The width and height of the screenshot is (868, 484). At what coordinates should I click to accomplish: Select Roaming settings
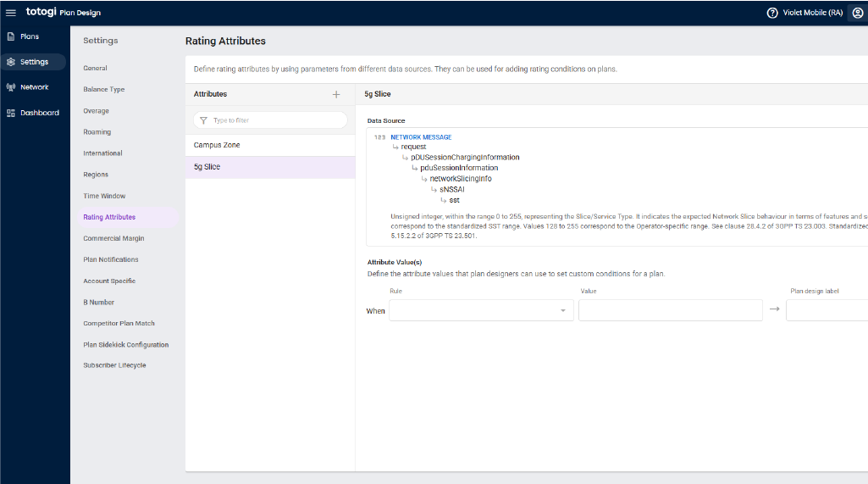point(97,132)
